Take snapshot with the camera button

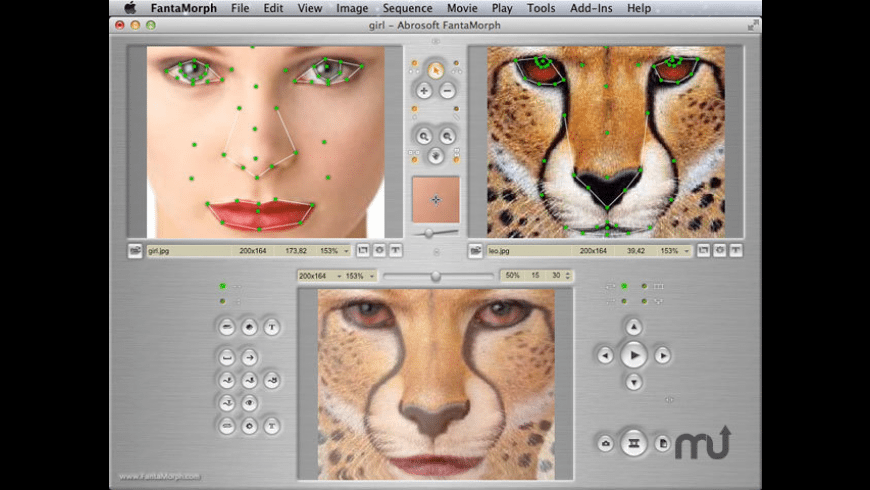pos(605,443)
